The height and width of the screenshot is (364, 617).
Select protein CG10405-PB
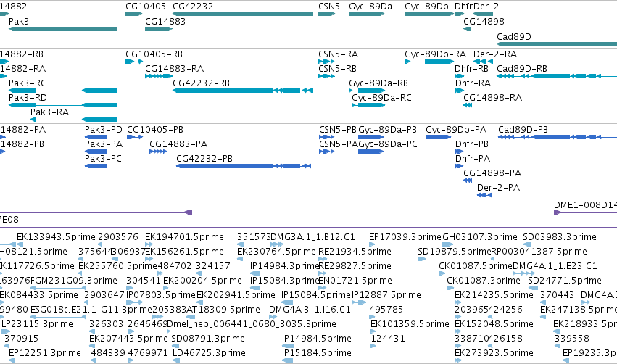point(135,137)
